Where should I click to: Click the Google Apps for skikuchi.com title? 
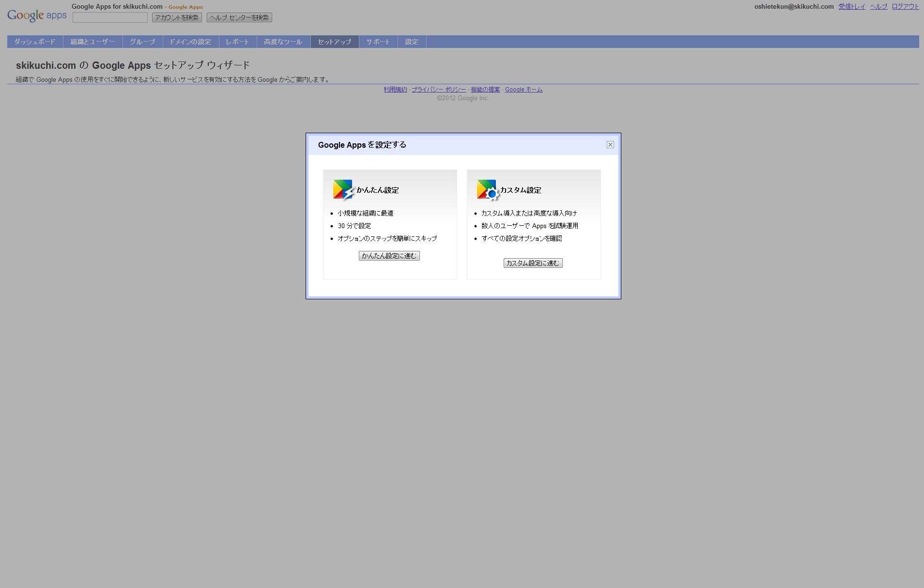click(x=117, y=7)
